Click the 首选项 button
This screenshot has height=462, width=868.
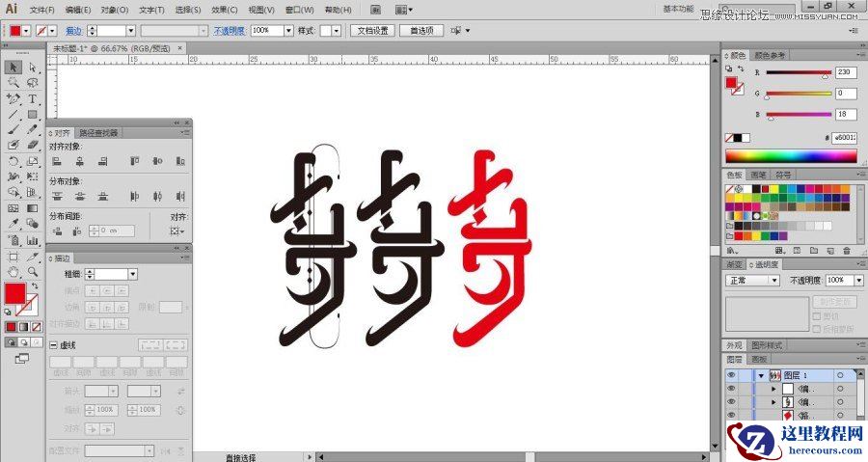pos(421,31)
